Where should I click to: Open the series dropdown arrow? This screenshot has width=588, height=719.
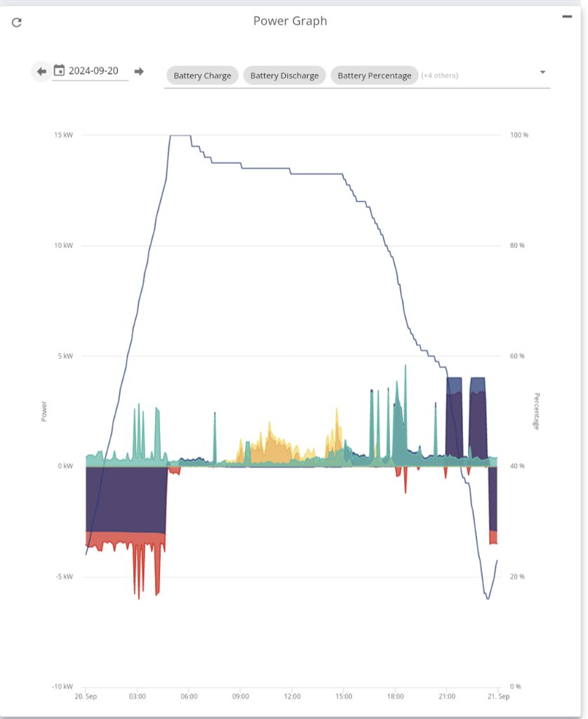tap(542, 72)
